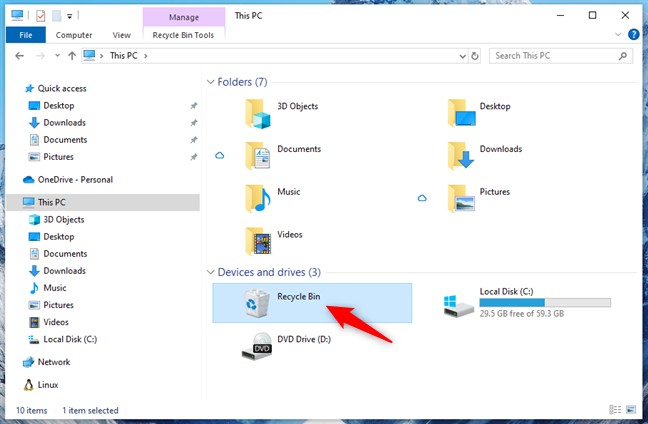Expand the ribbon with the chevron
The image size is (648, 424).
tap(618, 34)
